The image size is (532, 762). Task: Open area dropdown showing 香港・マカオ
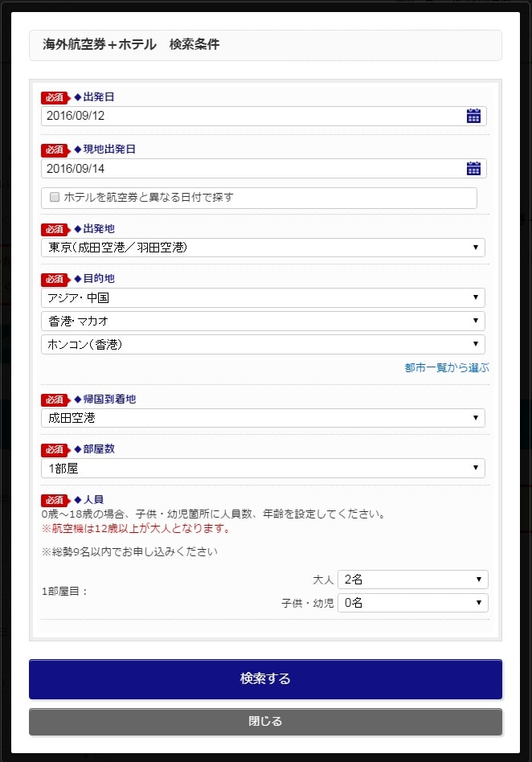pos(263,321)
